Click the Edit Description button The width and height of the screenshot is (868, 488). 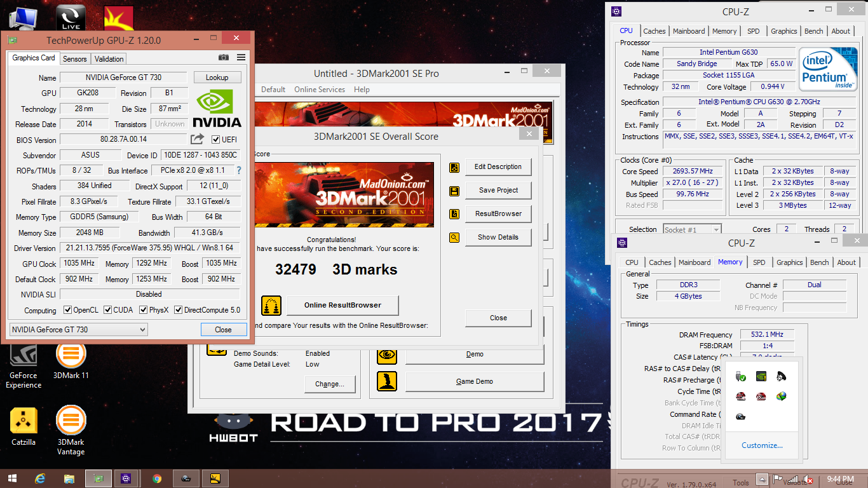point(498,166)
